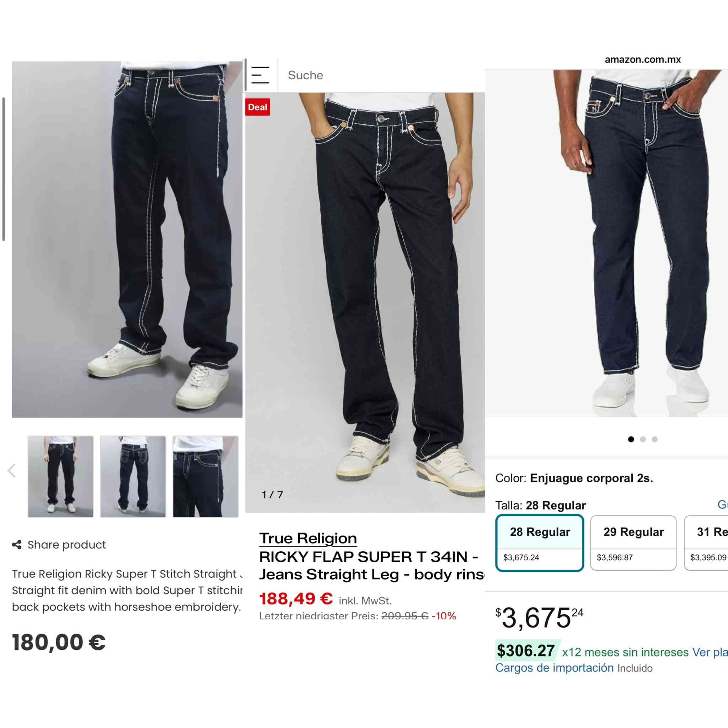Open the pocket close-up thumbnail
The image size is (728, 728).
pos(205,476)
